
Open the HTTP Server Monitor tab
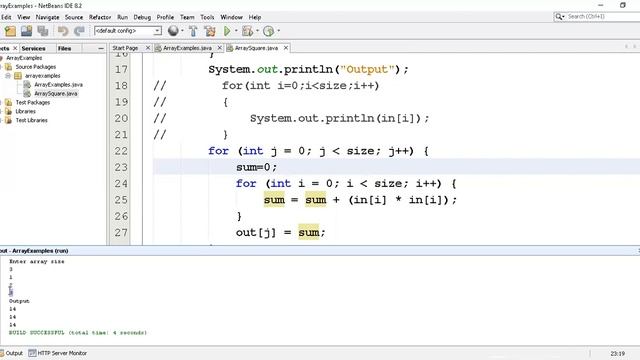coord(58,353)
